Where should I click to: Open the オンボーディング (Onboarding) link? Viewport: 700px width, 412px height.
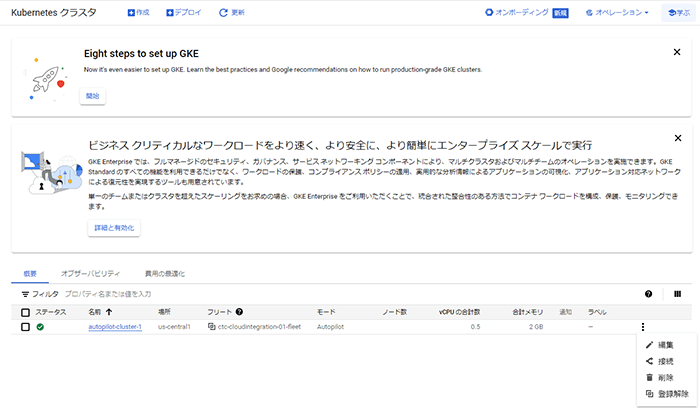517,12
